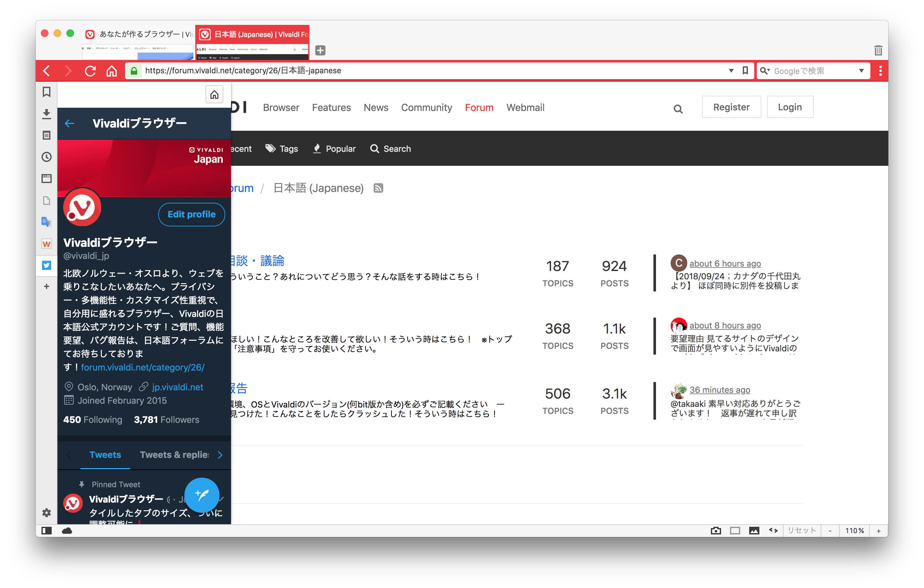Toggle image loading in the status bar
Image resolution: width=924 pixels, height=588 pixels.
pyautogui.click(x=754, y=531)
